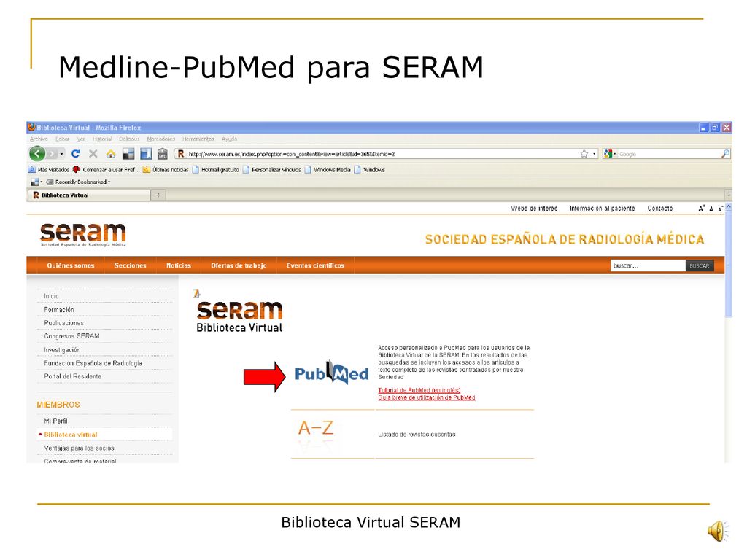The height and width of the screenshot is (560, 747).
Task: Open Eventos científicos navigation item
Action: click(x=315, y=265)
